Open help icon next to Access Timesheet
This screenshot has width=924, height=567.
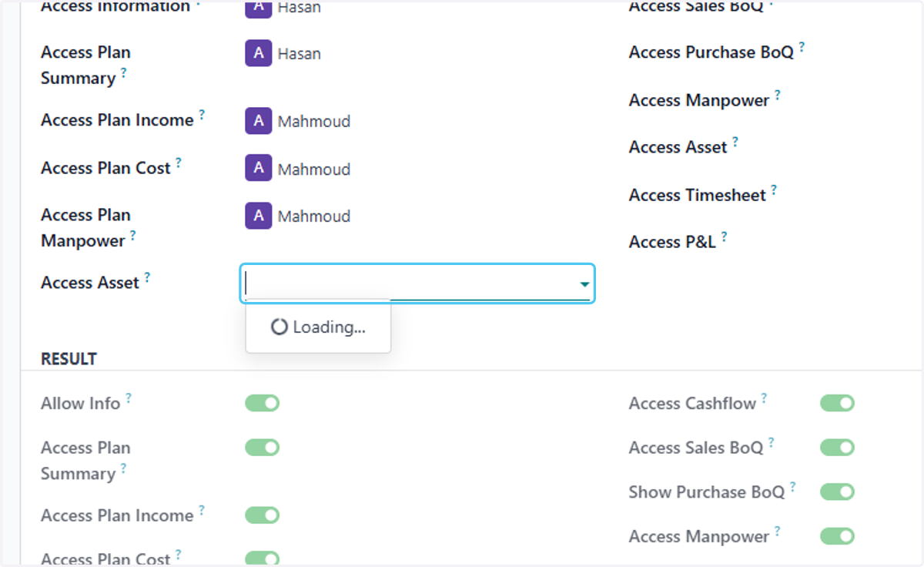pyautogui.click(x=774, y=190)
